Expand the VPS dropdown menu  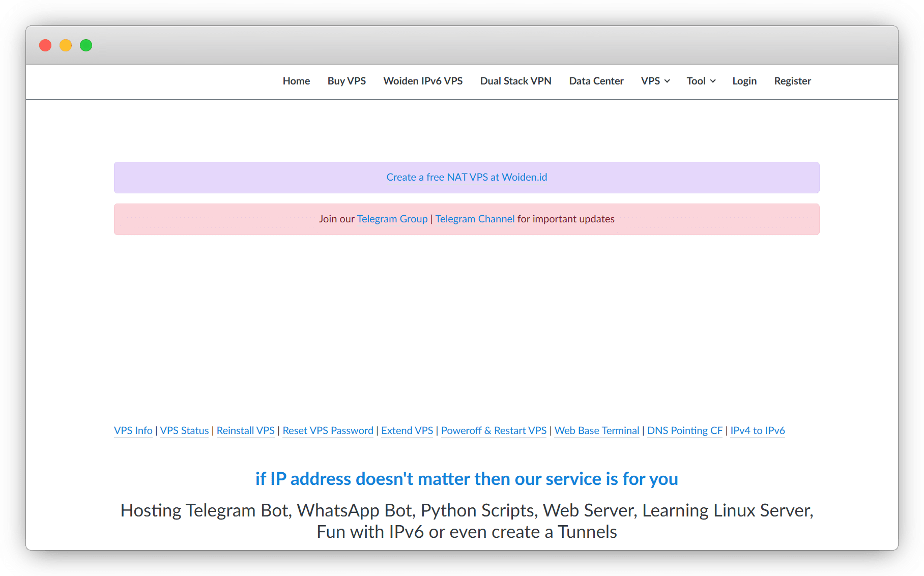(655, 81)
